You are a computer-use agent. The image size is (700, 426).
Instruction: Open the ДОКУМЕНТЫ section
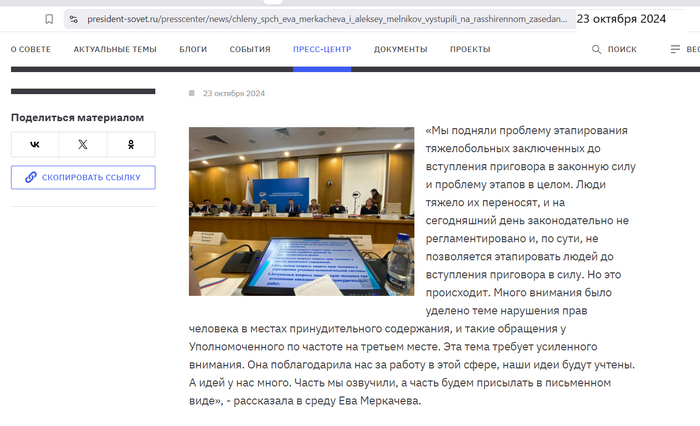point(400,49)
